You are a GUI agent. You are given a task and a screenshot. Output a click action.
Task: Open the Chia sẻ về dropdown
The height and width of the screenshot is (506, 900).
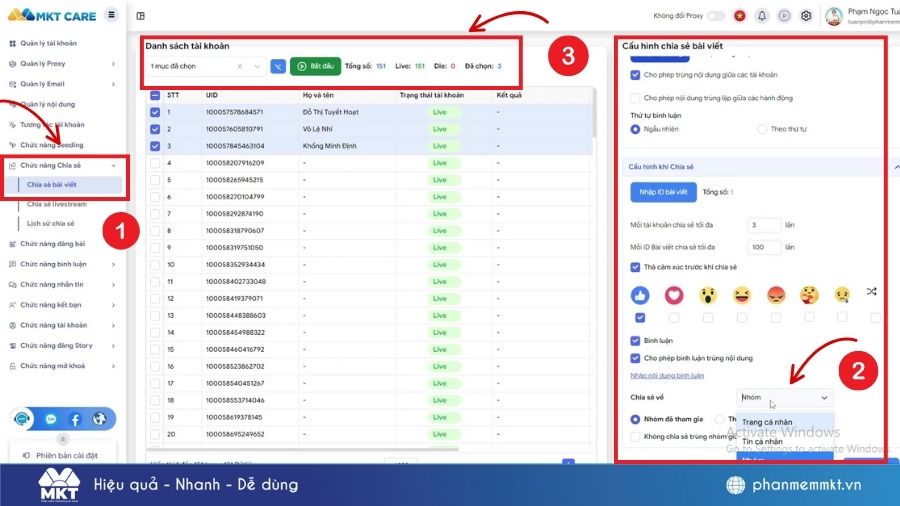[x=784, y=398]
